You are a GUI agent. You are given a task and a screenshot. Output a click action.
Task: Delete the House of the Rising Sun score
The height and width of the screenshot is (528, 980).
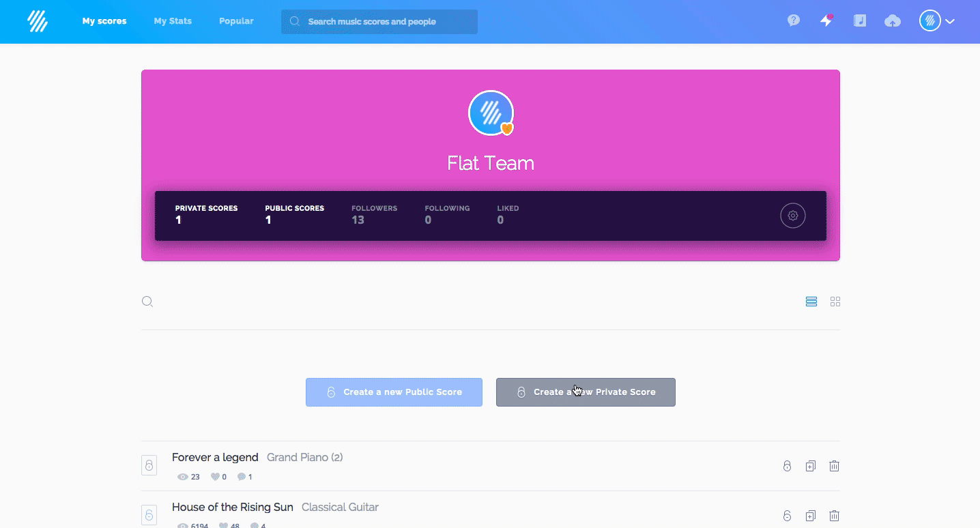coord(834,516)
